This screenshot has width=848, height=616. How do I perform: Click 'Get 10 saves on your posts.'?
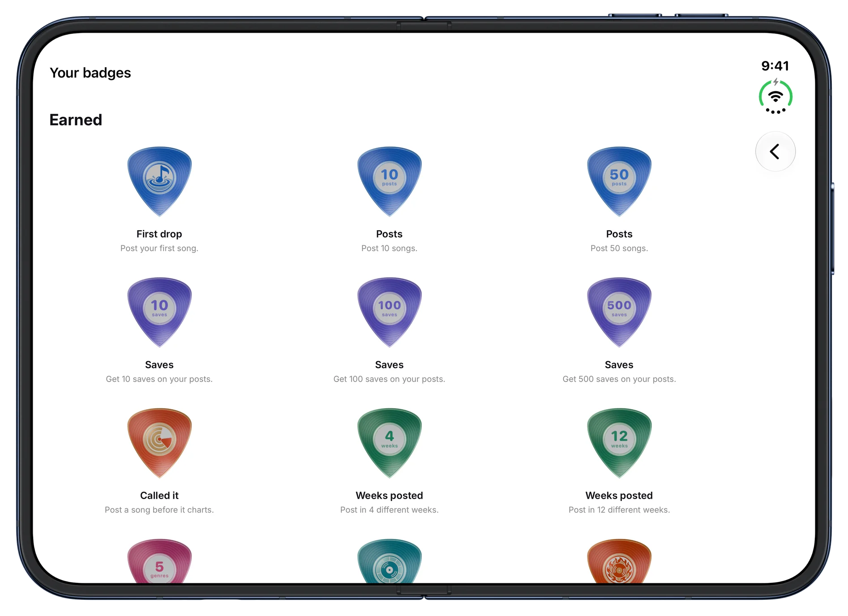pos(159,379)
